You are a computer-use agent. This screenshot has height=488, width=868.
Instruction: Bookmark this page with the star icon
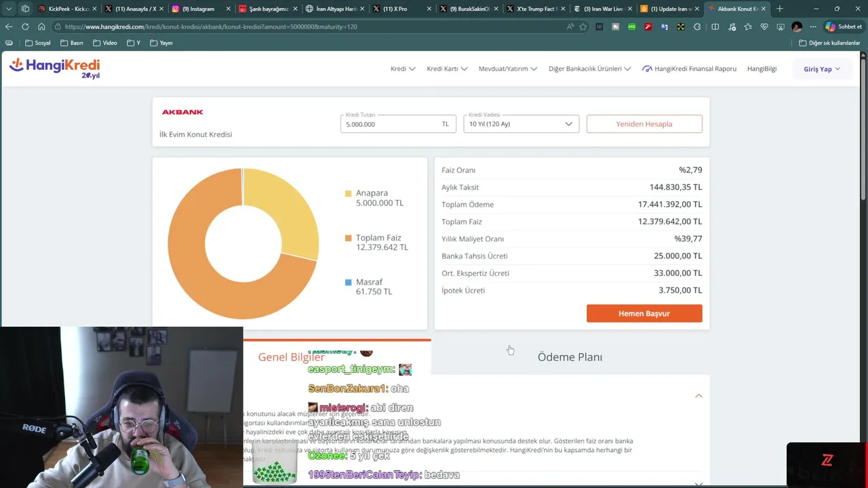[583, 26]
